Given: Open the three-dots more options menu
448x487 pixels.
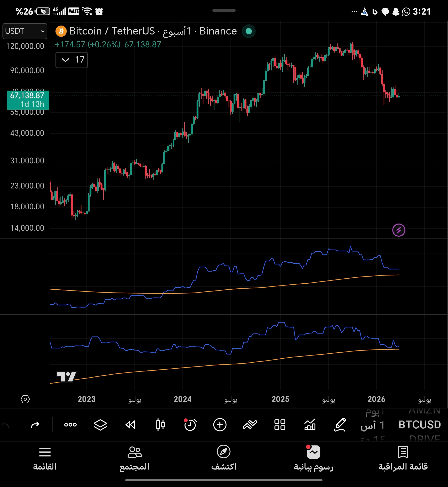Looking at the screenshot, I should point(70,425).
